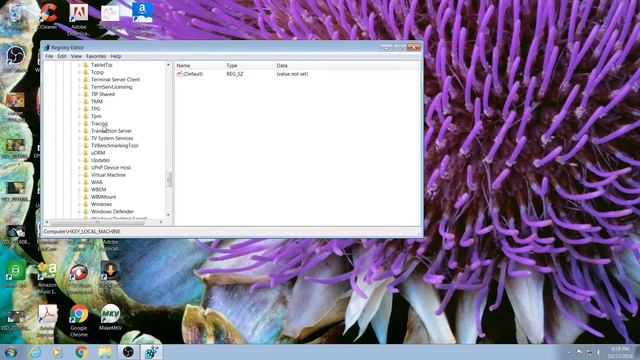This screenshot has height=360, width=640.
Task: Select the (value not set) data cell
Action: [292, 74]
